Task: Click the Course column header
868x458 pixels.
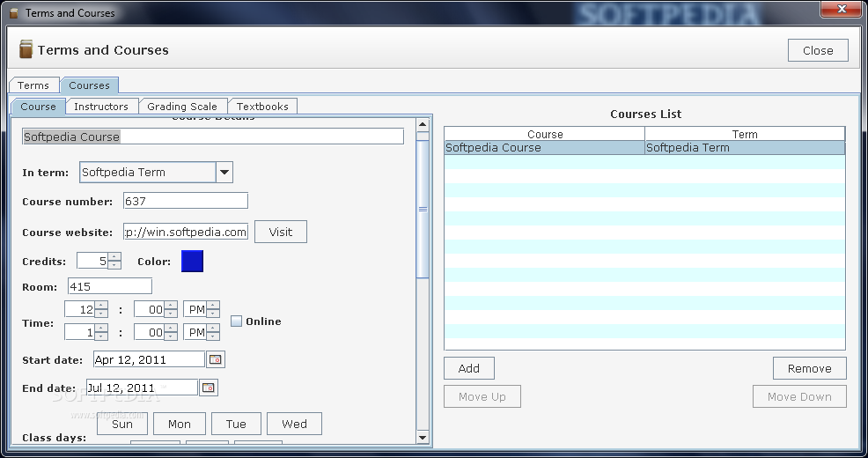Action: click(545, 134)
